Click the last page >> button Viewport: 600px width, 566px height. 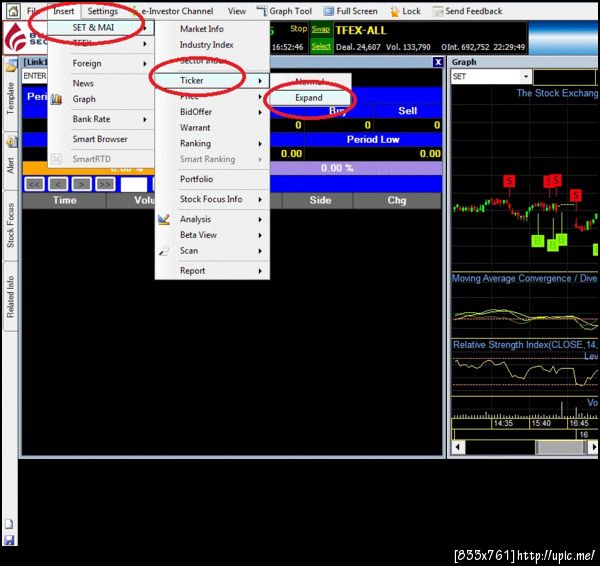coord(105,184)
